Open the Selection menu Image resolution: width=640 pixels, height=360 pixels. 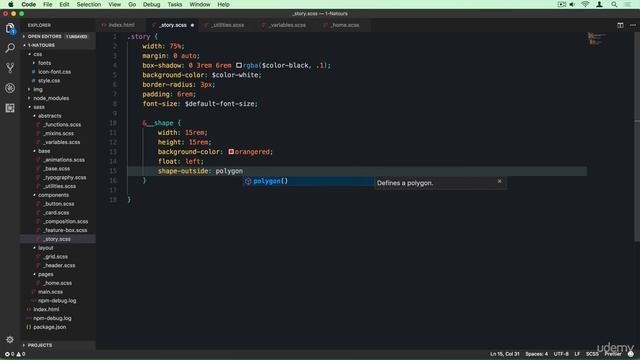click(x=89, y=4)
